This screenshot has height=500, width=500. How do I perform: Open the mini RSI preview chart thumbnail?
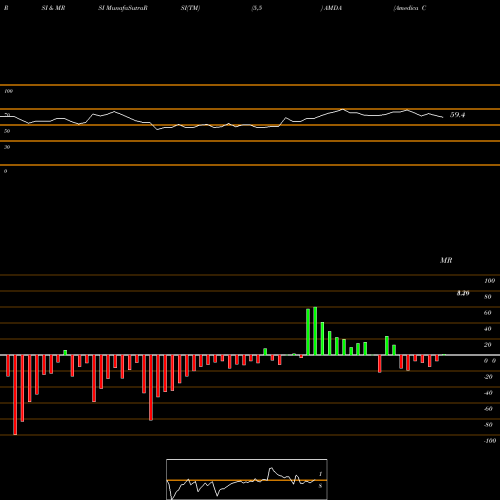(x=247, y=479)
